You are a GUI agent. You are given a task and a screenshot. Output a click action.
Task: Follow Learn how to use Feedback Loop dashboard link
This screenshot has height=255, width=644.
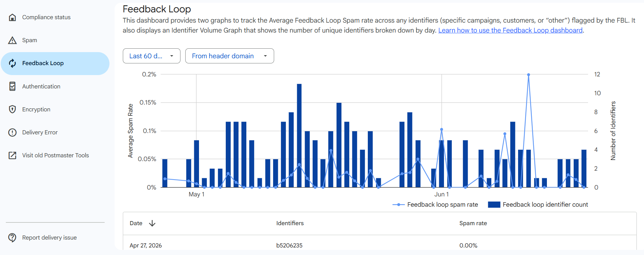pos(511,30)
